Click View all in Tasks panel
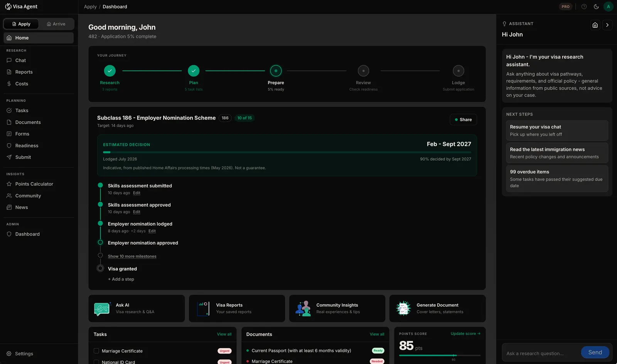Screen dimensions: 617x364 click(224, 334)
